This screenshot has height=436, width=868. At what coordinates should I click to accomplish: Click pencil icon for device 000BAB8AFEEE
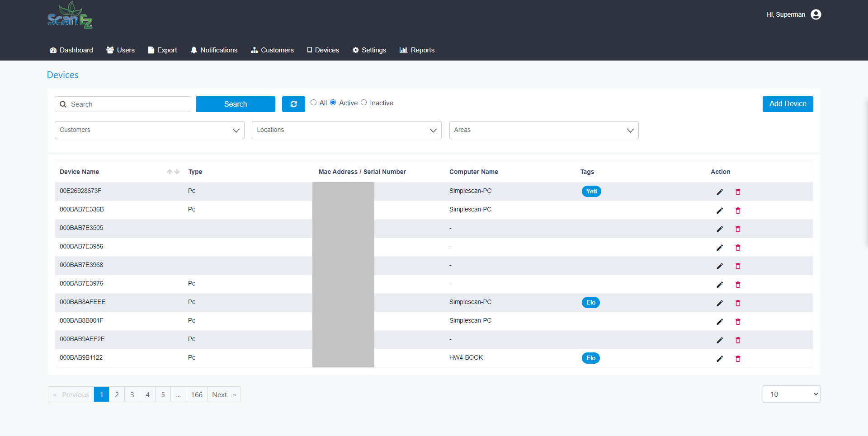pyautogui.click(x=720, y=303)
